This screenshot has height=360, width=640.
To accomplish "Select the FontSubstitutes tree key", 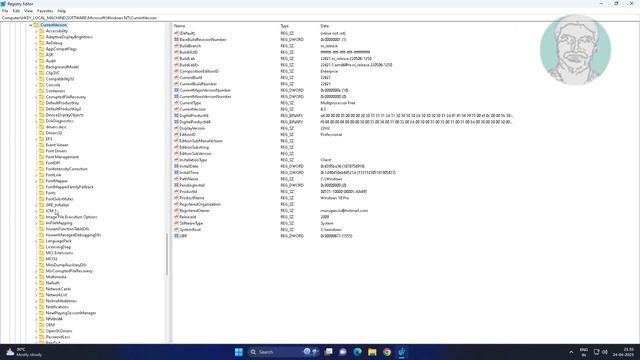I will tap(59, 199).
